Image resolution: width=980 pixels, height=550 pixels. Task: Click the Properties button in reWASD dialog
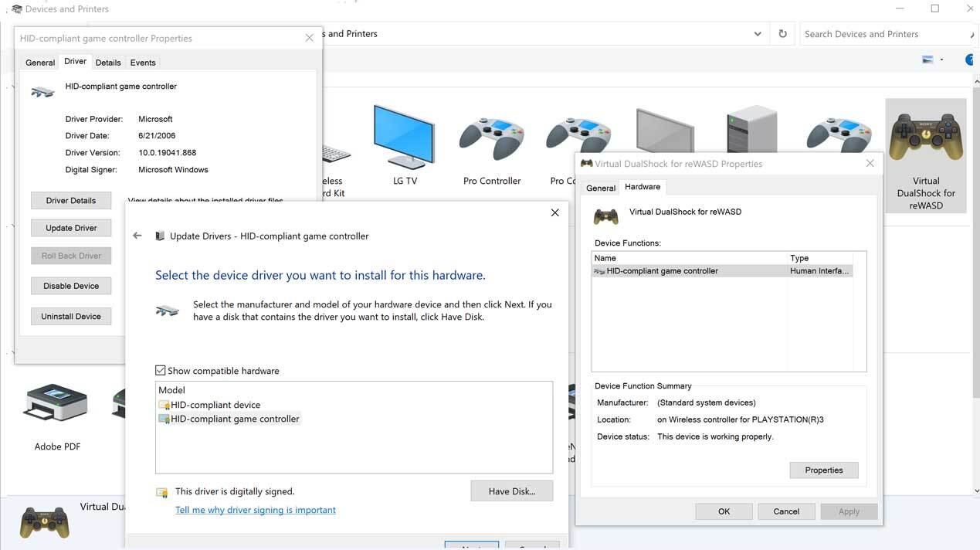pyautogui.click(x=824, y=470)
